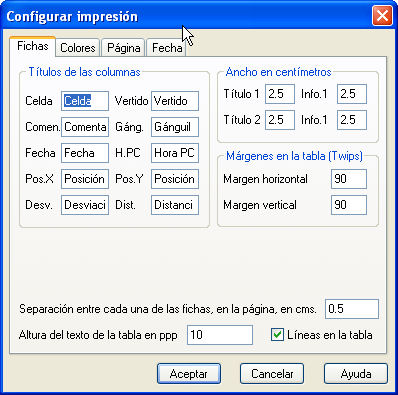Toggle the Líneas en la tabla checkbox
The image size is (398, 395).
pos(277,335)
